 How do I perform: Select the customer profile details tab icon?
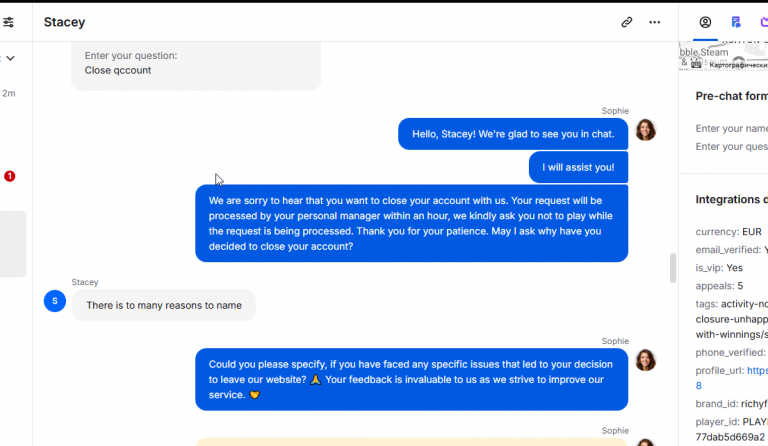(x=705, y=22)
